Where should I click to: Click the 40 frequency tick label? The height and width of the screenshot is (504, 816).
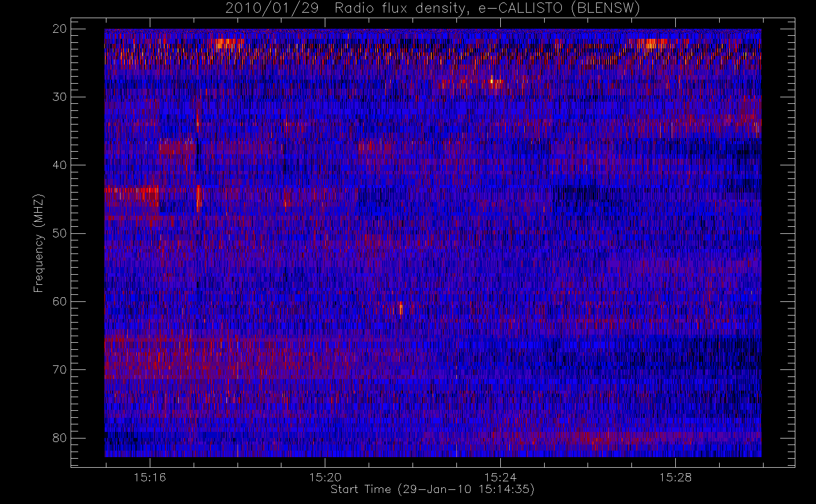pyautogui.click(x=60, y=165)
